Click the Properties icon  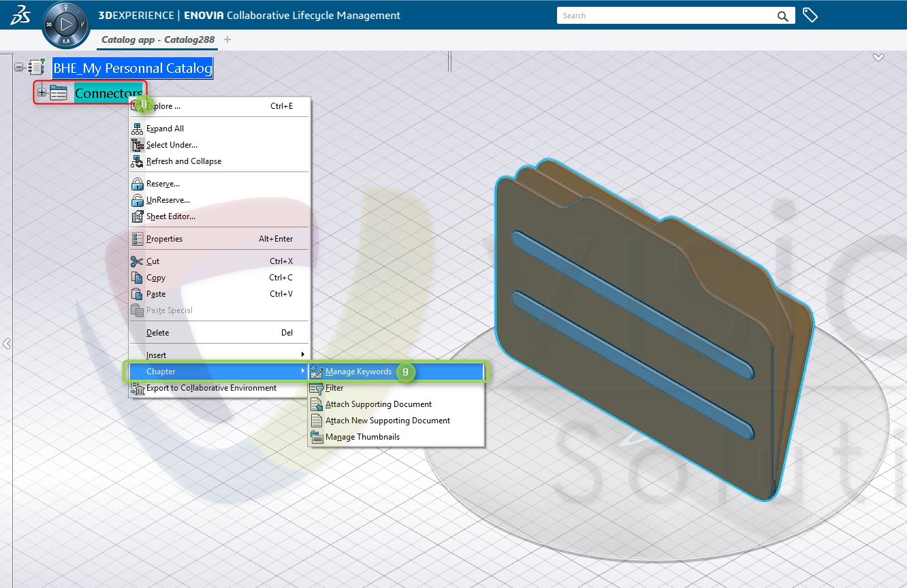137,239
